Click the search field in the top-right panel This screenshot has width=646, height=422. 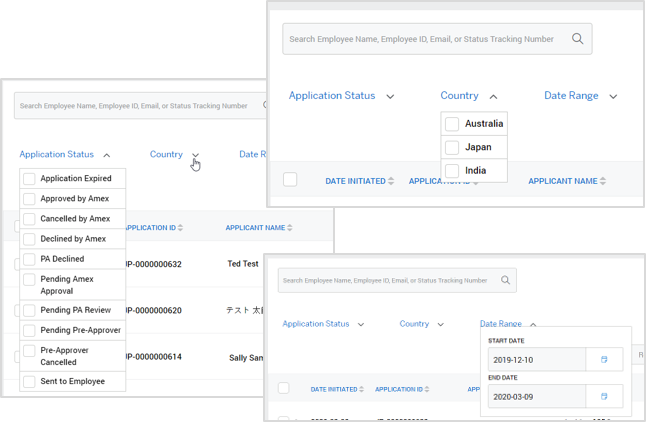[420, 39]
